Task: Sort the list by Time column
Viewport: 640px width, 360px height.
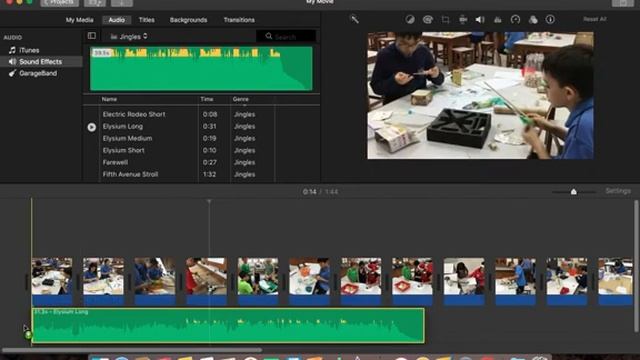Action: (207, 99)
